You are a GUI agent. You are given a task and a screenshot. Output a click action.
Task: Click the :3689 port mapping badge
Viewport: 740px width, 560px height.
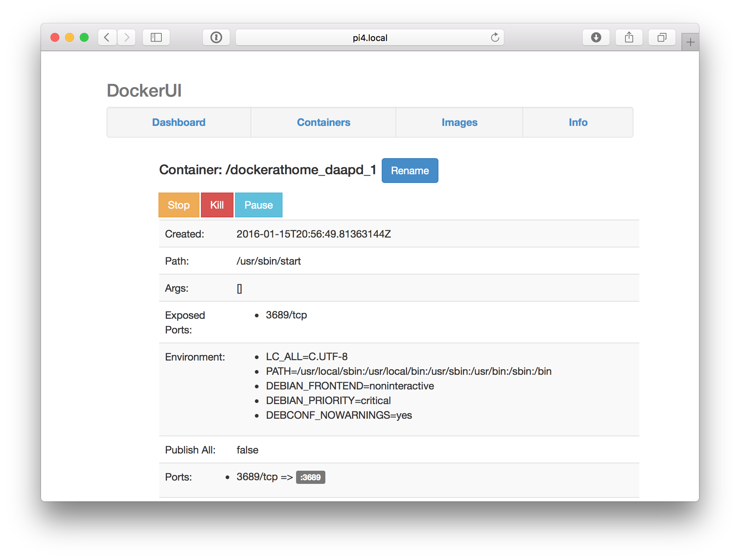pos(311,477)
